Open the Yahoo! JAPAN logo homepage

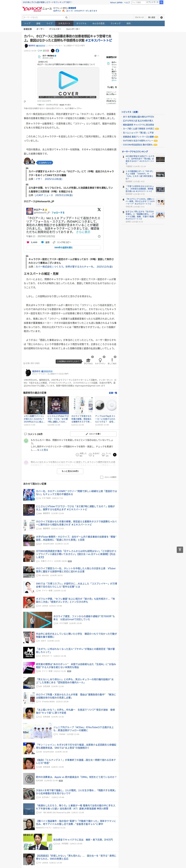32,9
